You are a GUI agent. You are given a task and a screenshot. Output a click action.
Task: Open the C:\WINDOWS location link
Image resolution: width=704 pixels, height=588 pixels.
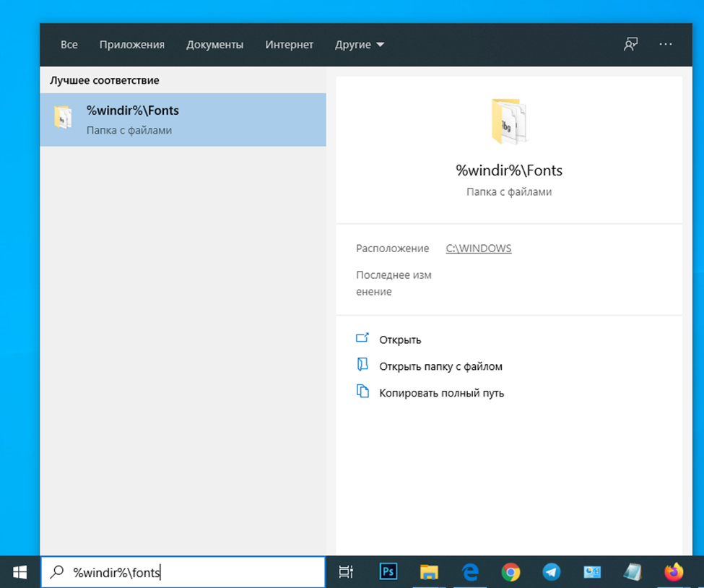click(x=479, y=248)
